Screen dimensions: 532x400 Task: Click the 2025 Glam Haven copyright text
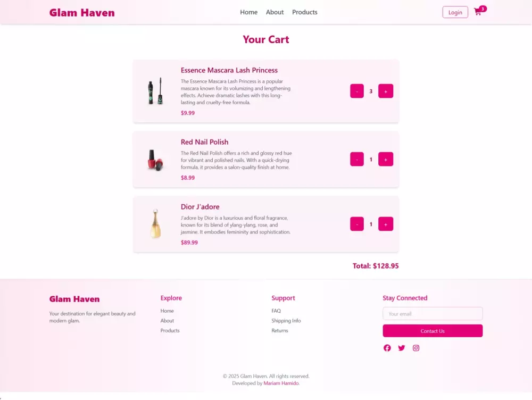coord(266,376)
